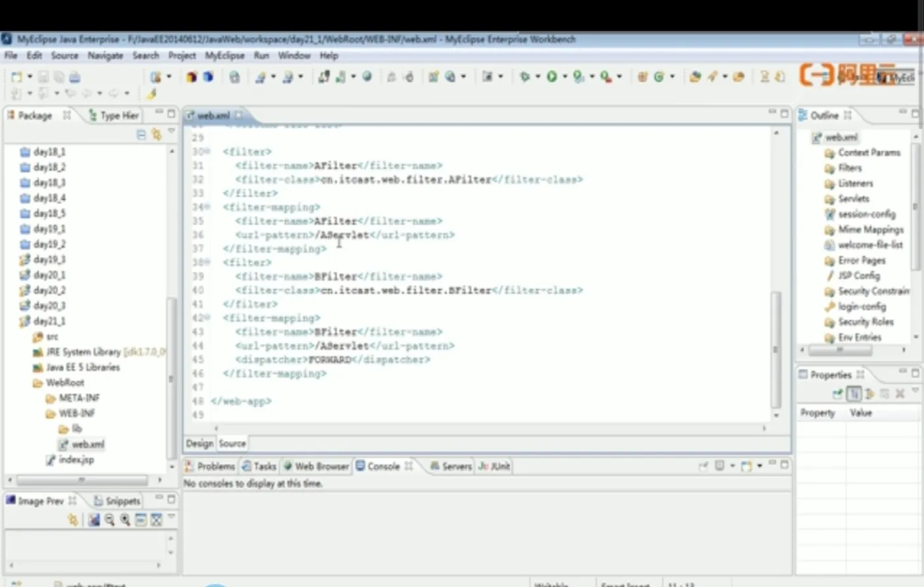Collapse the filter element fold marker at line 30

click(207, 152)
